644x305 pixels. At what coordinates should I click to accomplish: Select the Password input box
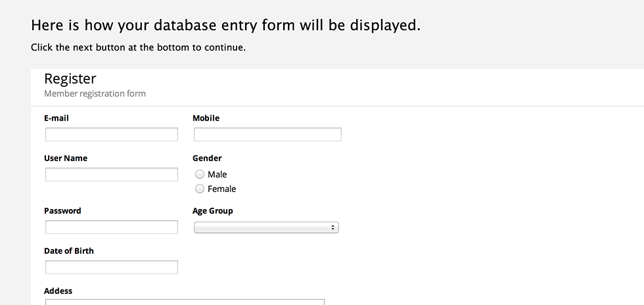[x=112, y=227]
